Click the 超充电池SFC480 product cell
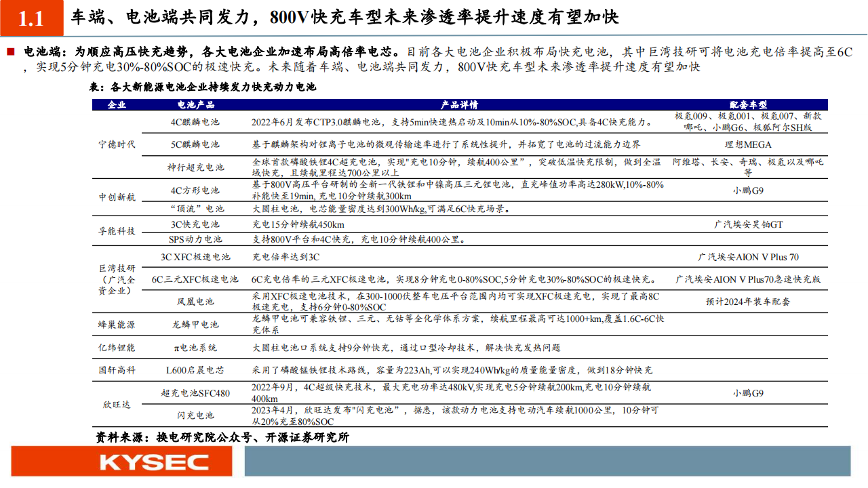 pos(195,392)
